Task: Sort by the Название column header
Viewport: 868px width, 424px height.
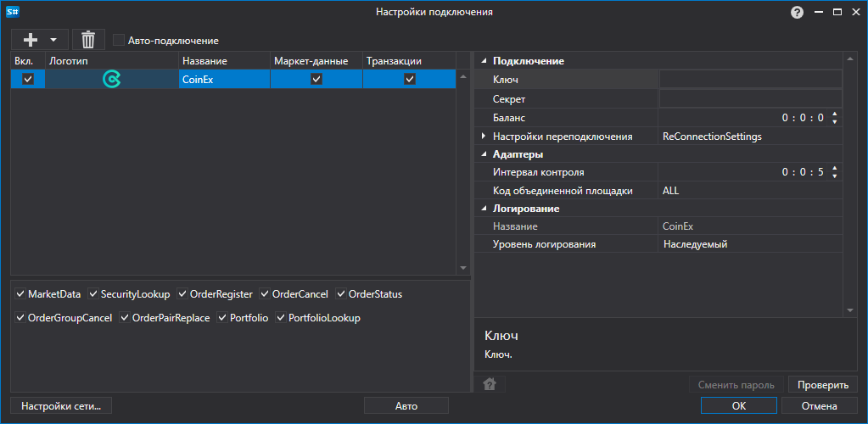Action: tap(224, 61)
